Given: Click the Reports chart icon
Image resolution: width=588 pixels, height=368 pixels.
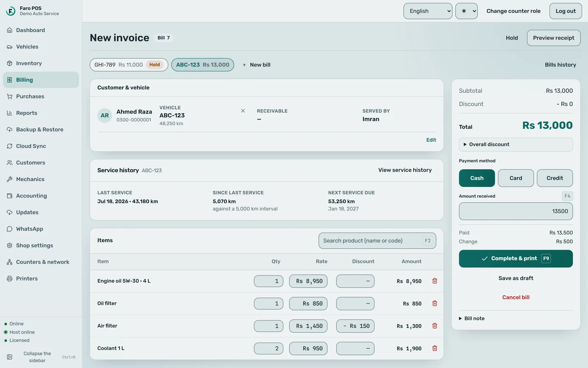Looking at the screenshot, I should [x=10, y=113].
